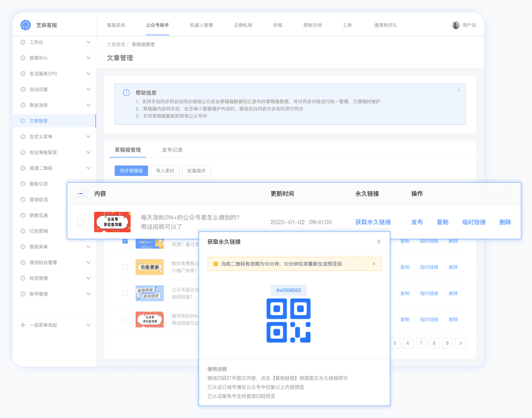Click the 渠道二维码 sidebar icon
This screenshot has width=532, height=418.
[23, 168]
